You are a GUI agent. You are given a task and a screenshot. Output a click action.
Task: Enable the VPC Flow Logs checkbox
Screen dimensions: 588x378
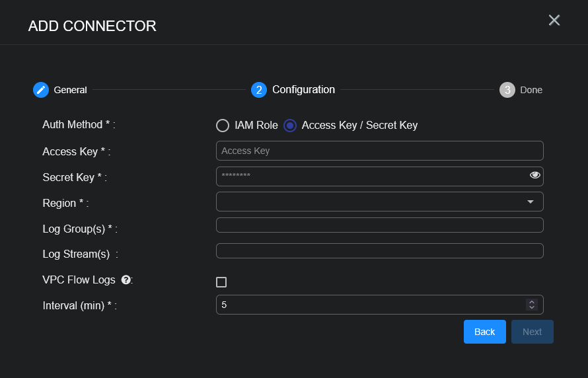click(221, 282)
